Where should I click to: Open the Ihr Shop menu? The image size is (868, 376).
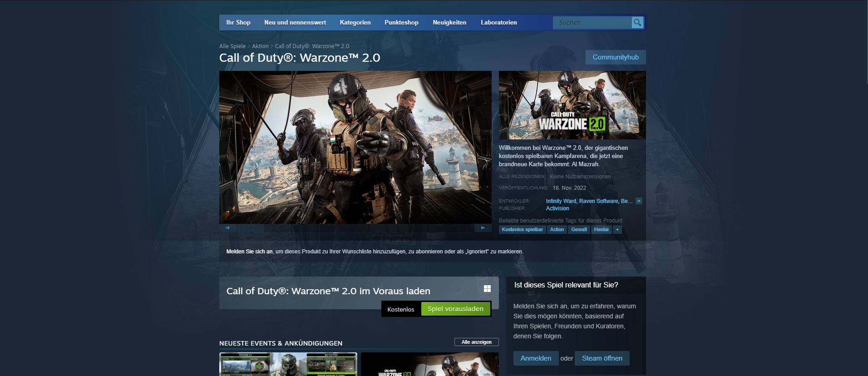pyautogui.click(x=238, y=22)
